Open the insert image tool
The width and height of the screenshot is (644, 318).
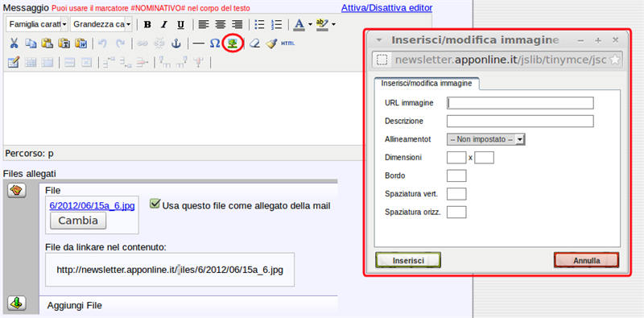[x=233, y=43]
